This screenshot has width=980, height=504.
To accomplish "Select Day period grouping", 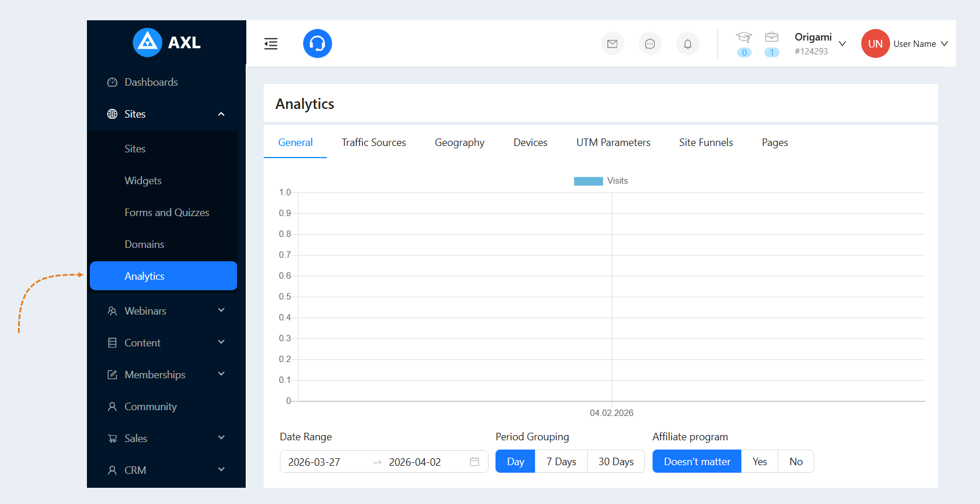I will [515, 462].
